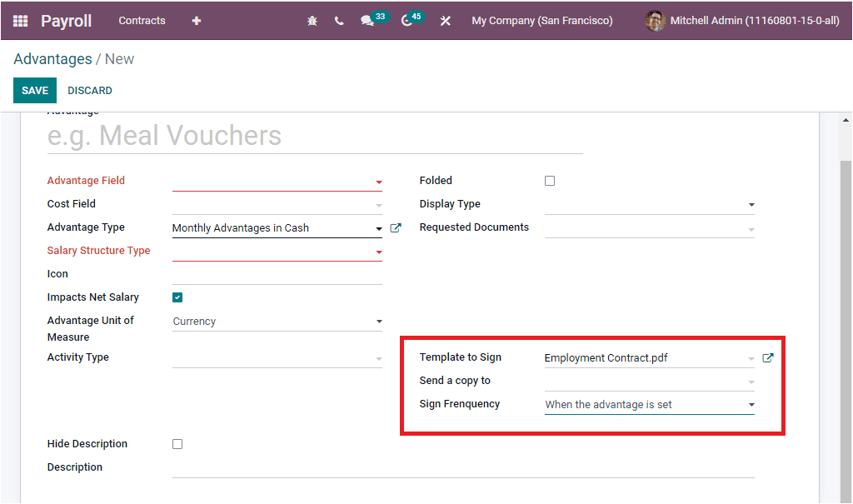853x504 pixels.
Task: Discard the new advantage record
Action: (89, 90)
